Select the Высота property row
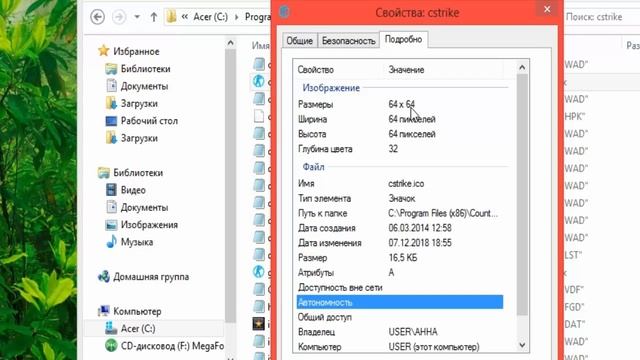The height and width of the screenshot is (360, 640). tap(400, 134)
